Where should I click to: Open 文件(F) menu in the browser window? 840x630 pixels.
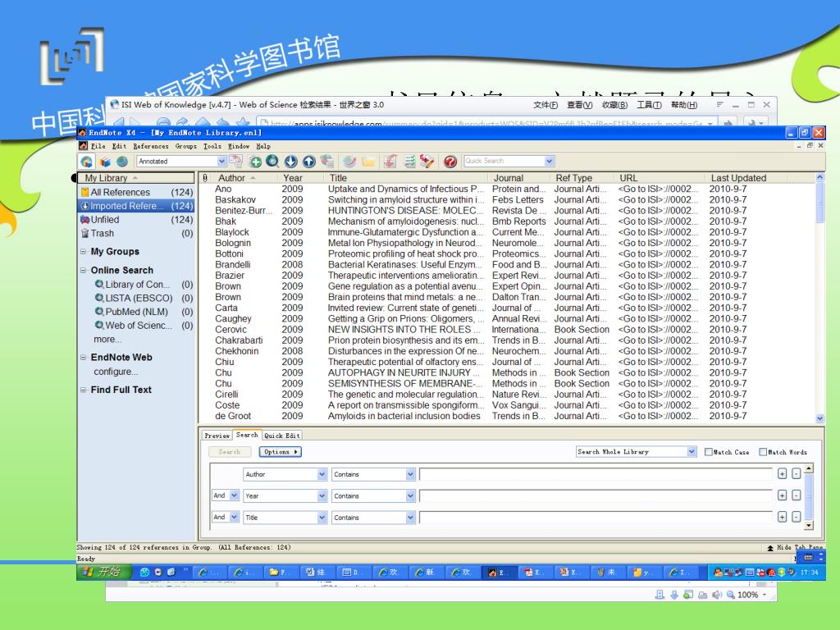(x=546, y=105)
